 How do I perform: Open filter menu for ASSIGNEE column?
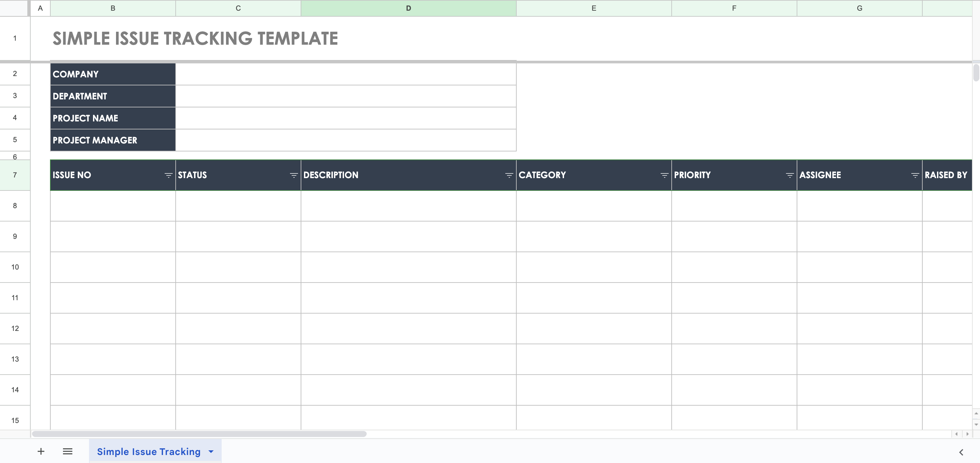915,175
